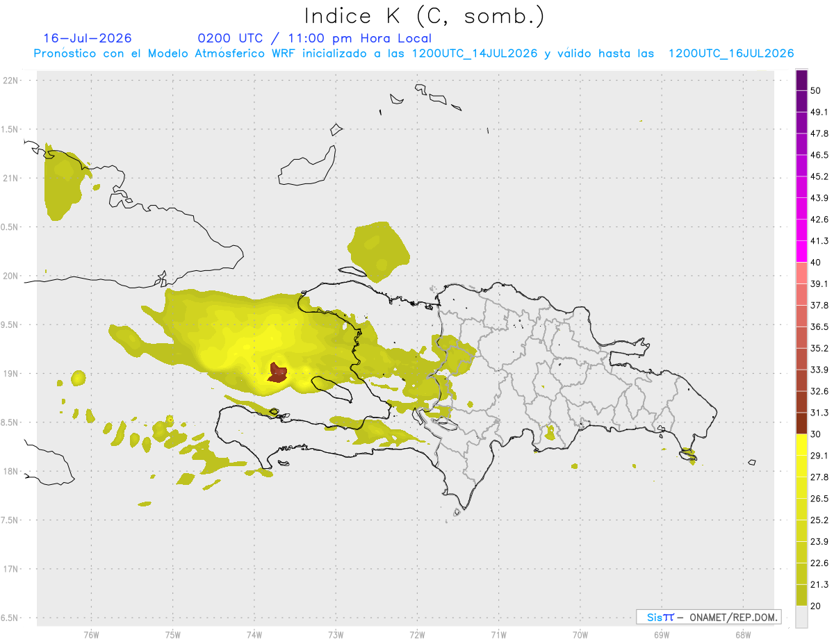The image size is (834, 644).
Task: Click the latitude axis label "21N"
Action: [10, 178]
